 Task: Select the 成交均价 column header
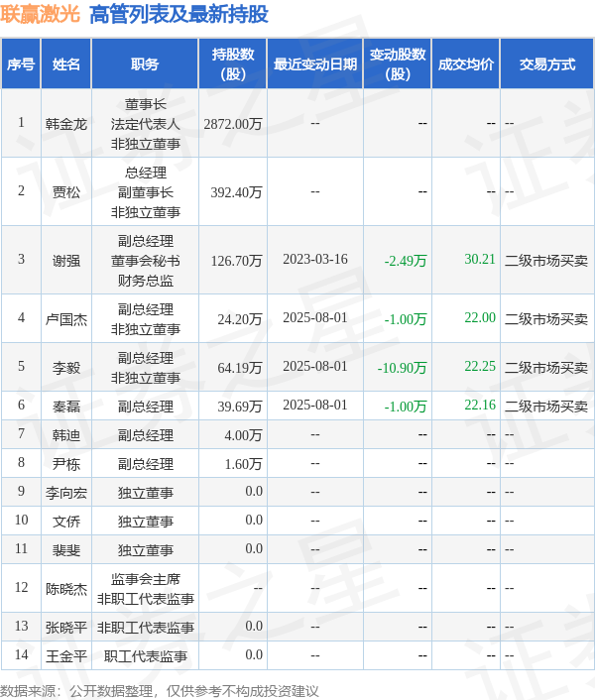point(465,64)
